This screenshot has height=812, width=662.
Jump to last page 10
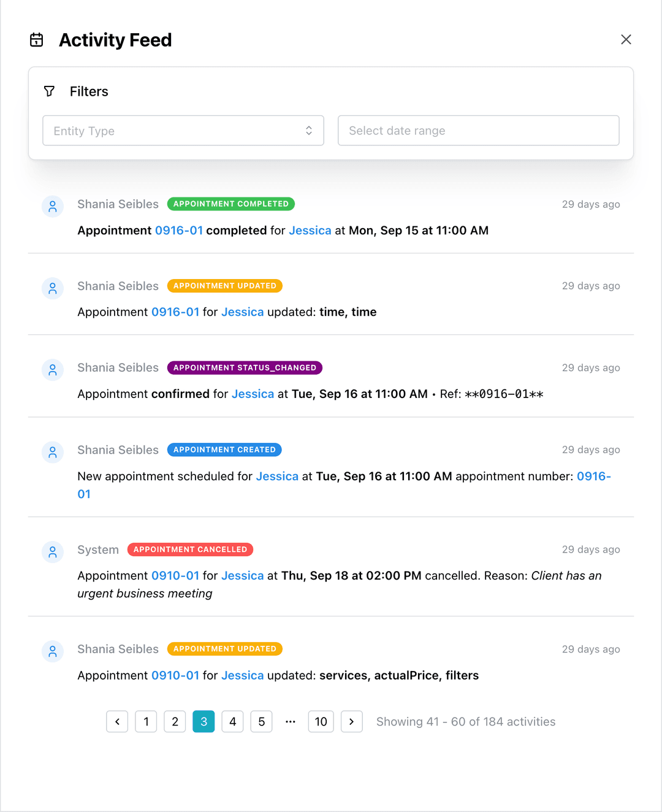321,722
